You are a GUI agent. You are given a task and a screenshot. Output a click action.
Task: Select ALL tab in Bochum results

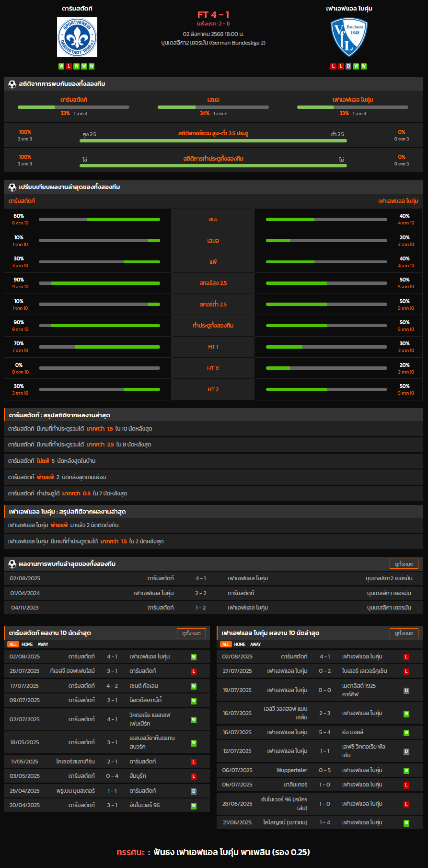[226, 645]
